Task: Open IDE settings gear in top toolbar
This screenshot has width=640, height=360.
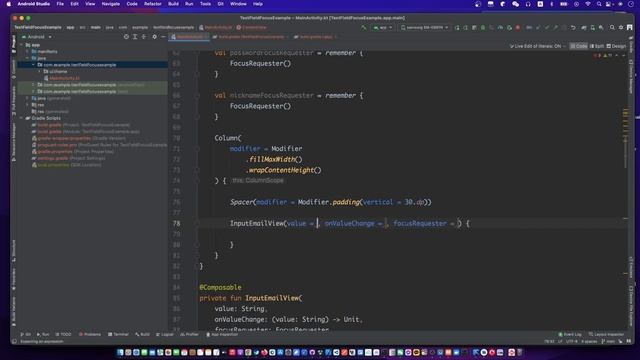Action: [621, 27]
